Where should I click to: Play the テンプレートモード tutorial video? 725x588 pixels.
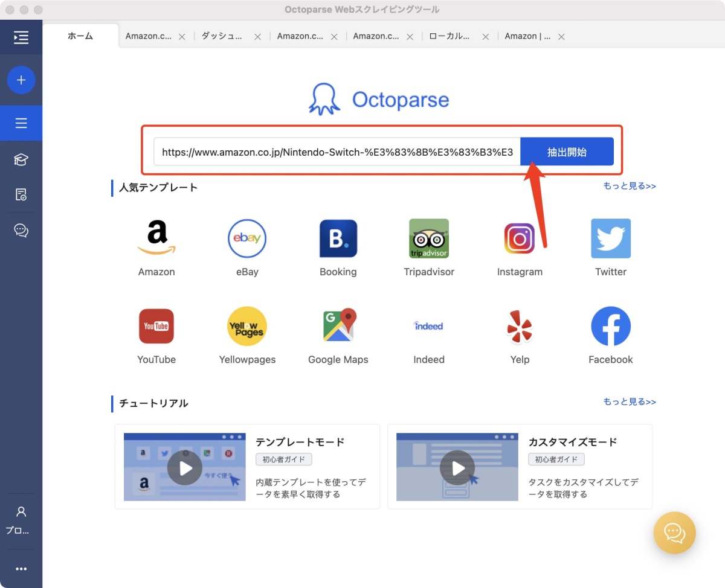coord(185,467)
